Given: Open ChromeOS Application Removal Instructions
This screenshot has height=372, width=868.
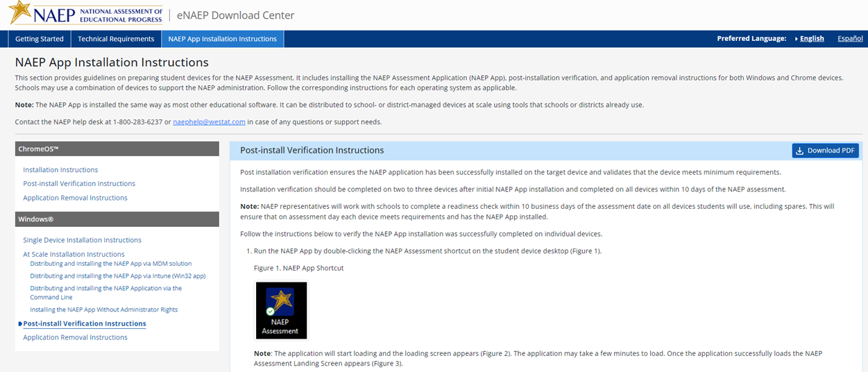Looking at the screenshot, I should [x=75, y=198].
